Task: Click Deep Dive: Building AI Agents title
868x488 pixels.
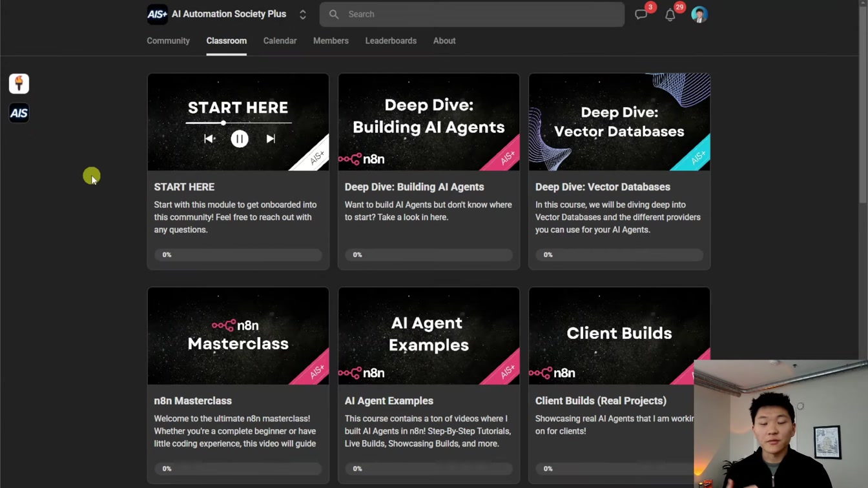Action: 414,187
